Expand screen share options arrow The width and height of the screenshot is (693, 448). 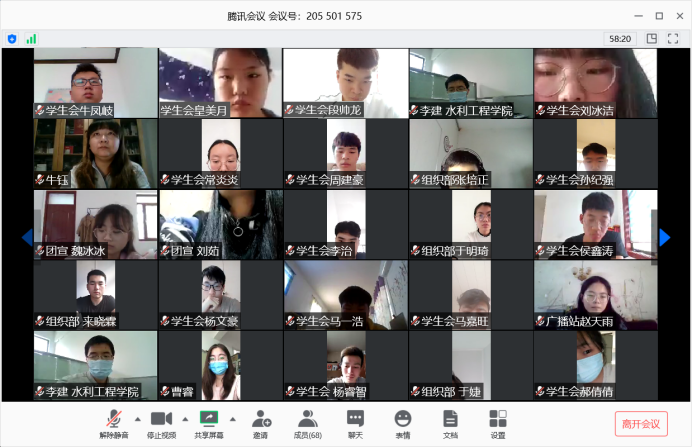pos(233,419)
